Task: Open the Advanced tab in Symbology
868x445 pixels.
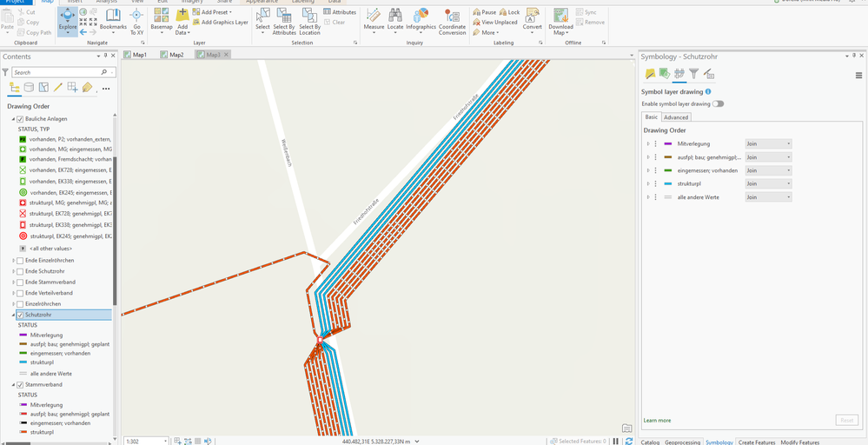Action: click(676, 117)
